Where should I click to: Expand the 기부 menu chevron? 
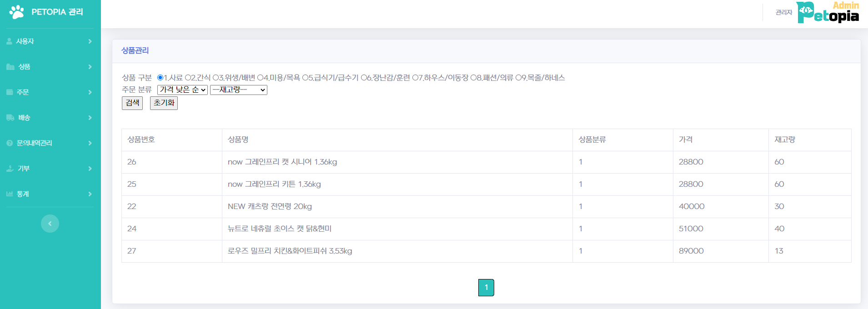(x=90, y=169)
